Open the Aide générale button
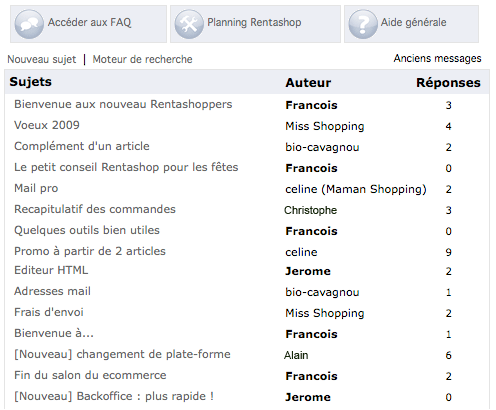Viewport: 496px width, 410px height. 412,24
